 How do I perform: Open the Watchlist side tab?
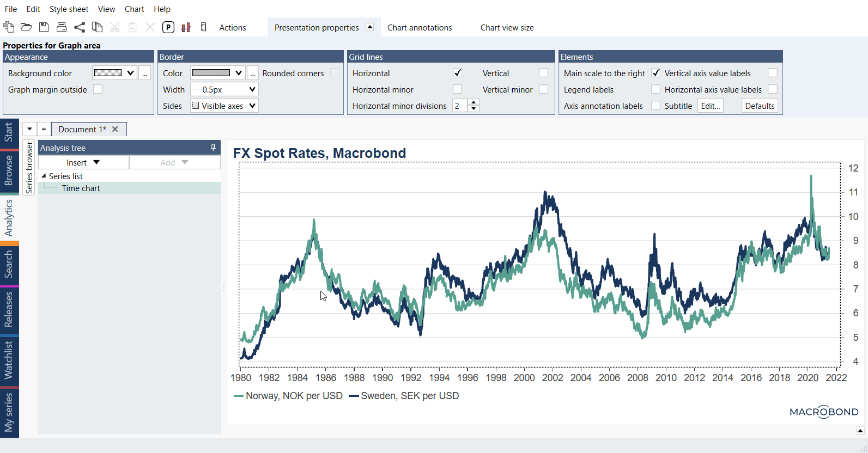coord(9,360)
